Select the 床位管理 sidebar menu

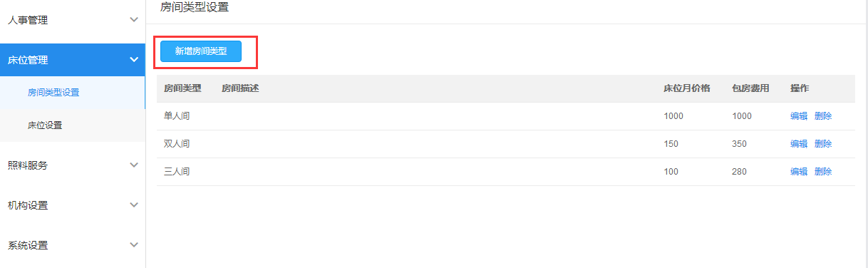[73, 60]
